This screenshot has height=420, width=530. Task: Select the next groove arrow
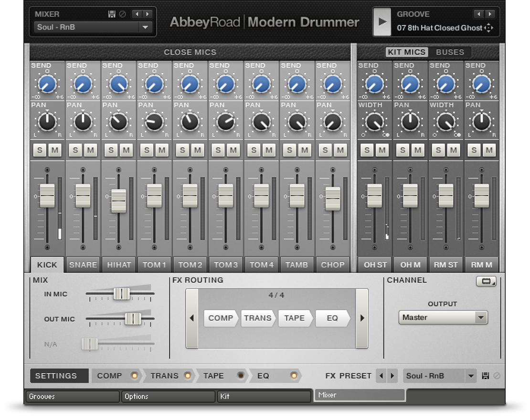490,14
